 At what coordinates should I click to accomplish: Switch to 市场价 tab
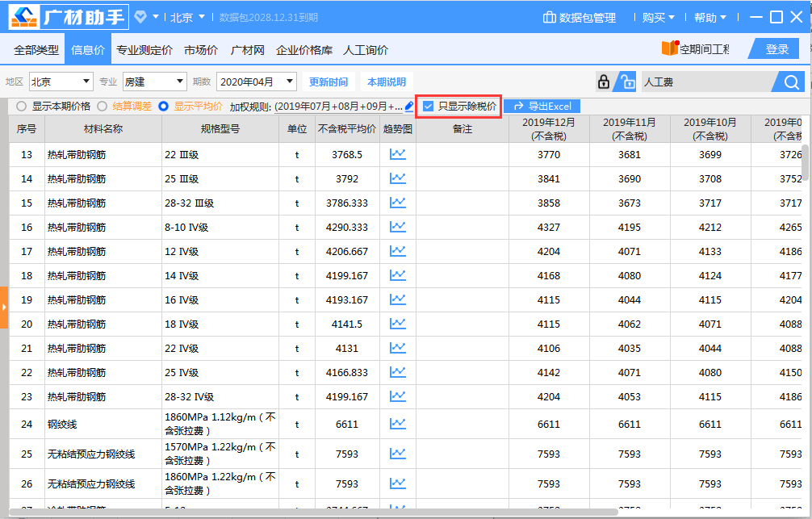[201, 50]
